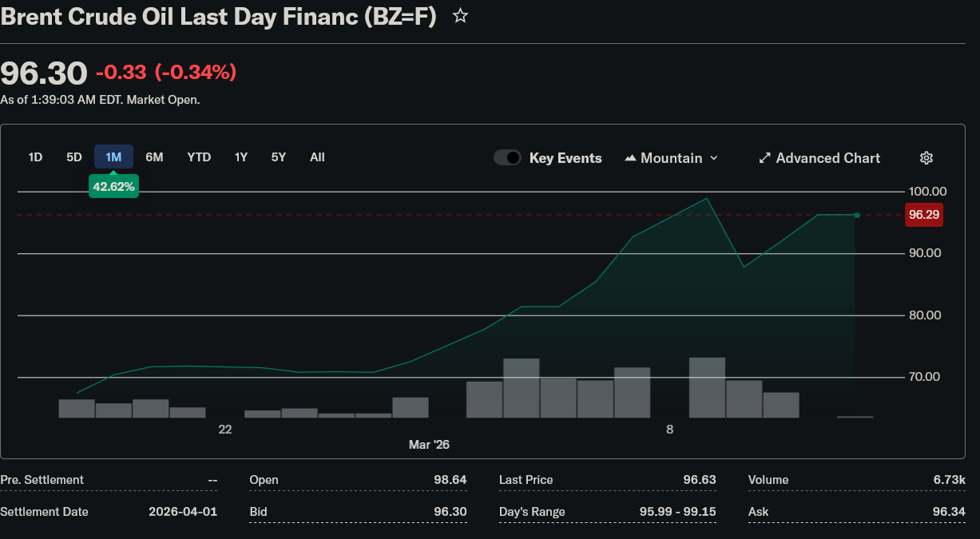Click the Settlement Date value 2026-04-01

(183, 512)
